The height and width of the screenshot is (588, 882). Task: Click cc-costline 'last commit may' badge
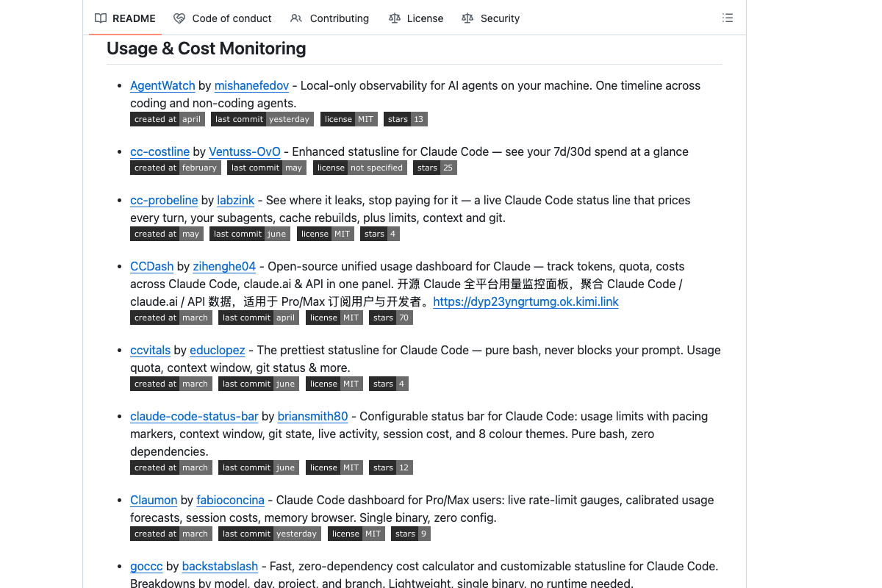[x=267, y=168]
